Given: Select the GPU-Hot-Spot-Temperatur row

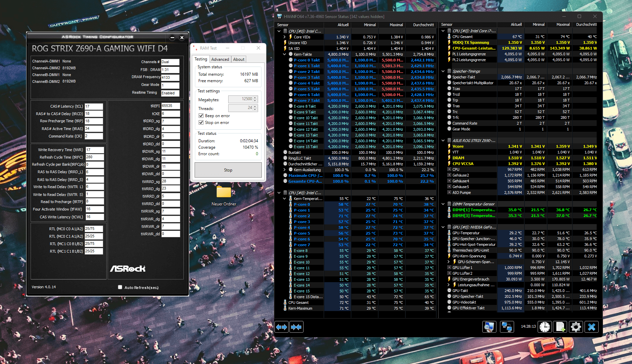Looking at the screenshot, I should click(x=522, y=244).
